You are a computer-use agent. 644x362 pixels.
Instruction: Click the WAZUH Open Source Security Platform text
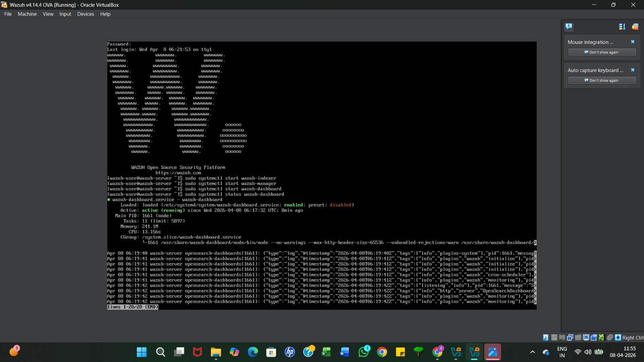pyautogui.click(x=178, y=167)
